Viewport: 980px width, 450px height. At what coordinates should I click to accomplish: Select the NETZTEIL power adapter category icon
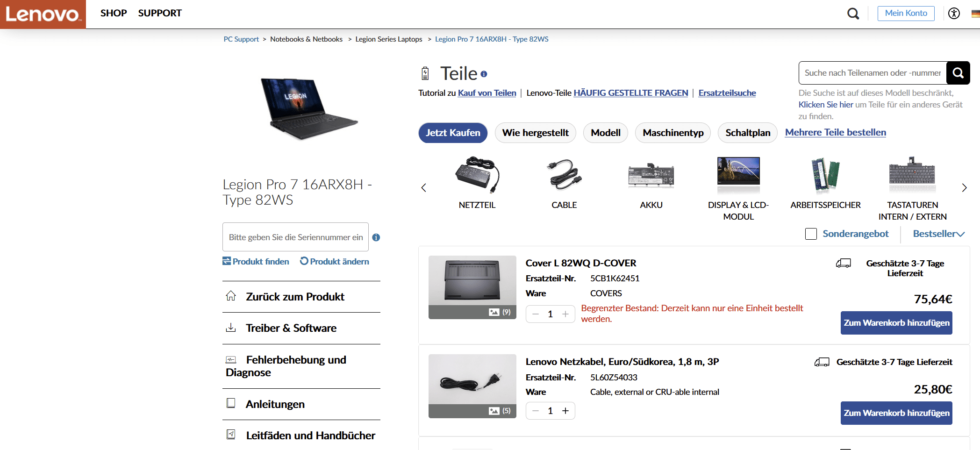click(477, 175)
